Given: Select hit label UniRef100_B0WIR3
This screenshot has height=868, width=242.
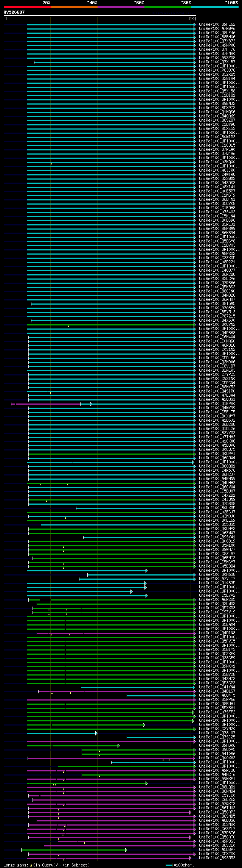Looking at the screenshot, I should coord(217,137).
